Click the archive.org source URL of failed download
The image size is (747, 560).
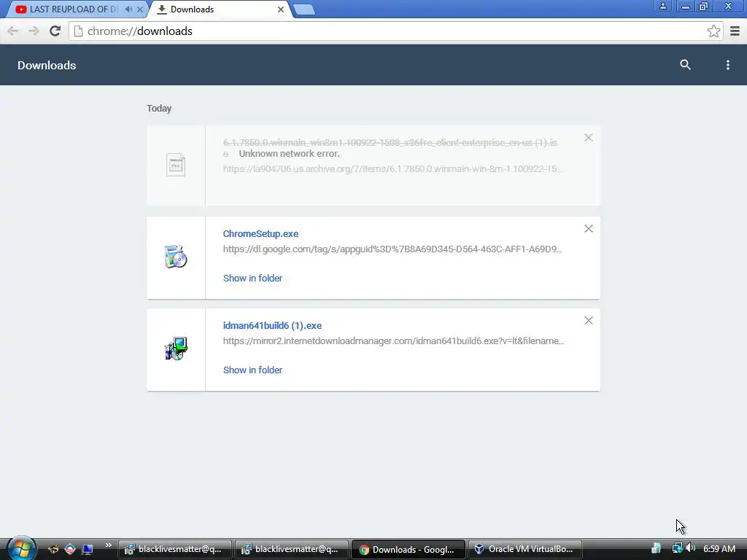click(392, 168)
